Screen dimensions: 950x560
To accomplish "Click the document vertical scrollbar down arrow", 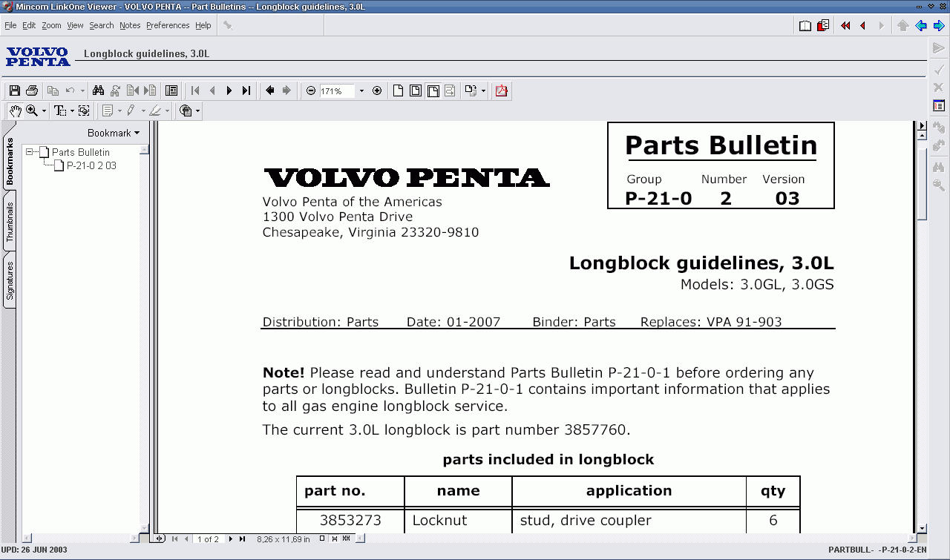I will pyautogui.click(x=922, y=528).
